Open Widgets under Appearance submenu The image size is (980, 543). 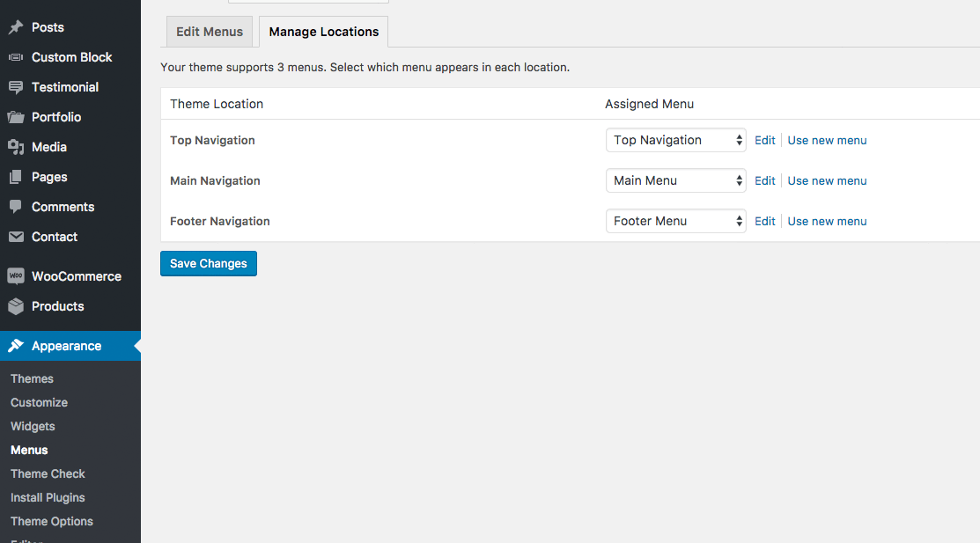33,426
